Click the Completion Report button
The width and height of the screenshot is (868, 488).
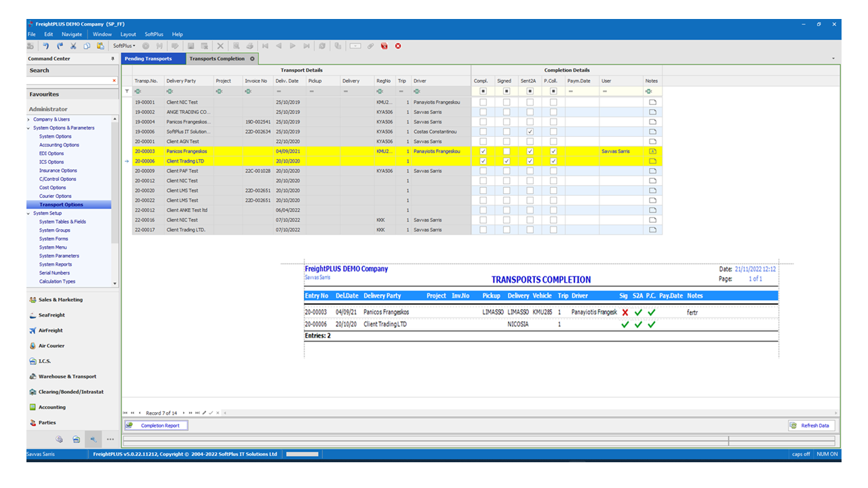(156, 425)
